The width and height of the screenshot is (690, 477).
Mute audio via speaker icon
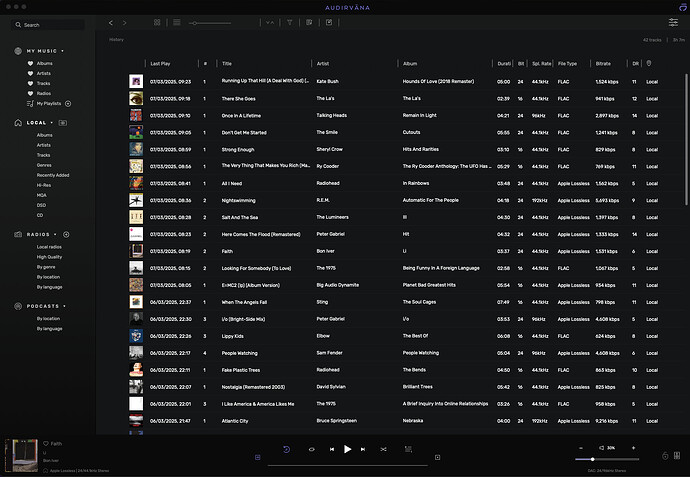click(x=601, y=448)
